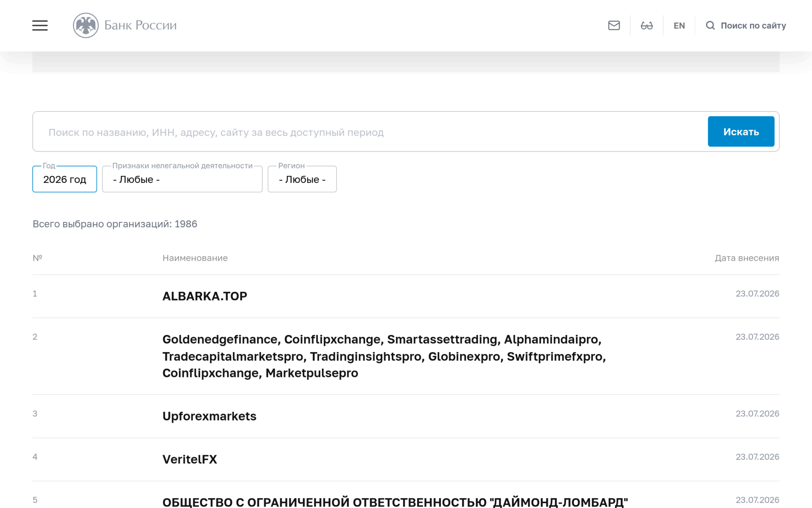Viewport: 812px width, 508px height.
Task: Open the mail contact envelope icon
Action: [614, 25]
